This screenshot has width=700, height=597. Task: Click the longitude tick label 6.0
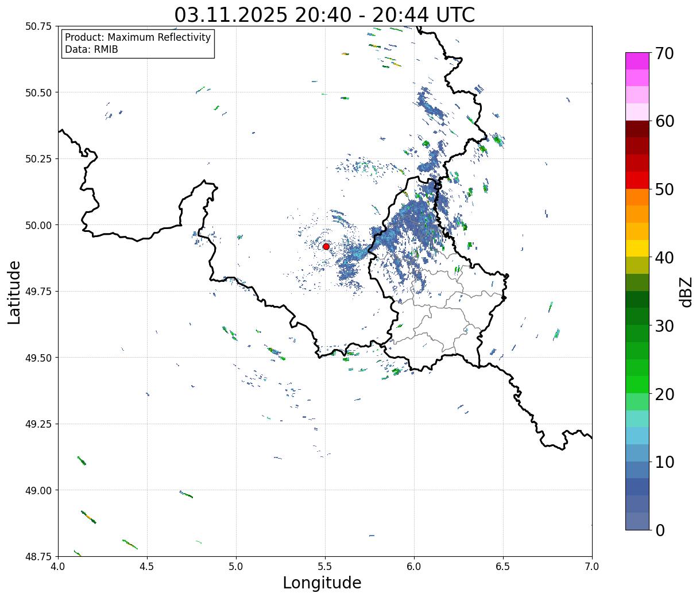(x=414, y=567)
